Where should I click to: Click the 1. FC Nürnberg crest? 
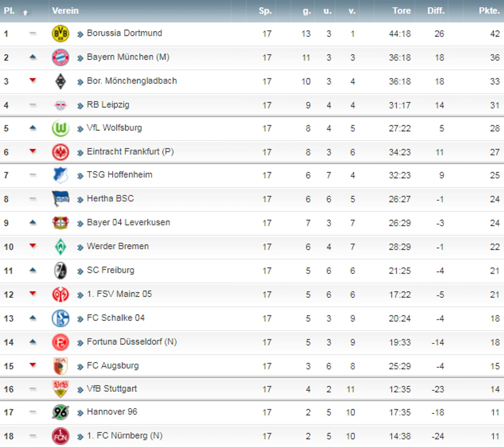click(x=60, y=436)
